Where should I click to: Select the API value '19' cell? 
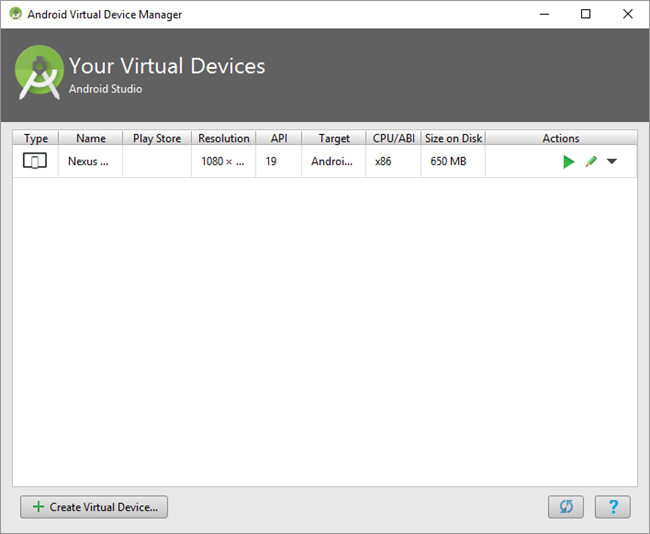coord(279,161)
